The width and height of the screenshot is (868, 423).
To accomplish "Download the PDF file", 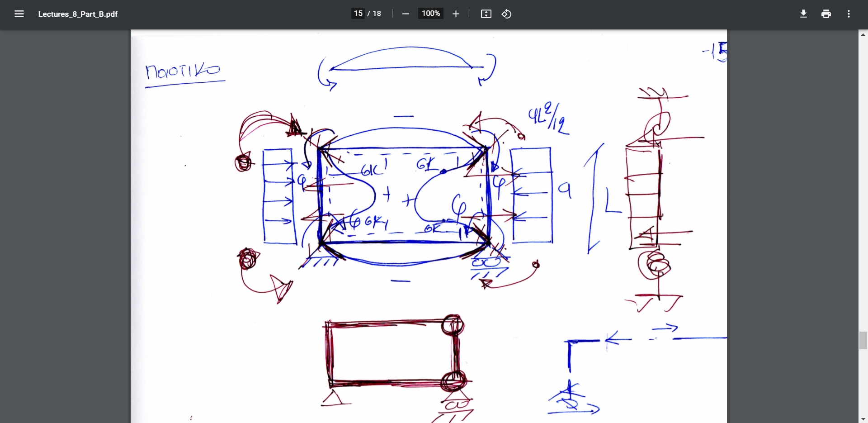I will (x=803, y=14).
